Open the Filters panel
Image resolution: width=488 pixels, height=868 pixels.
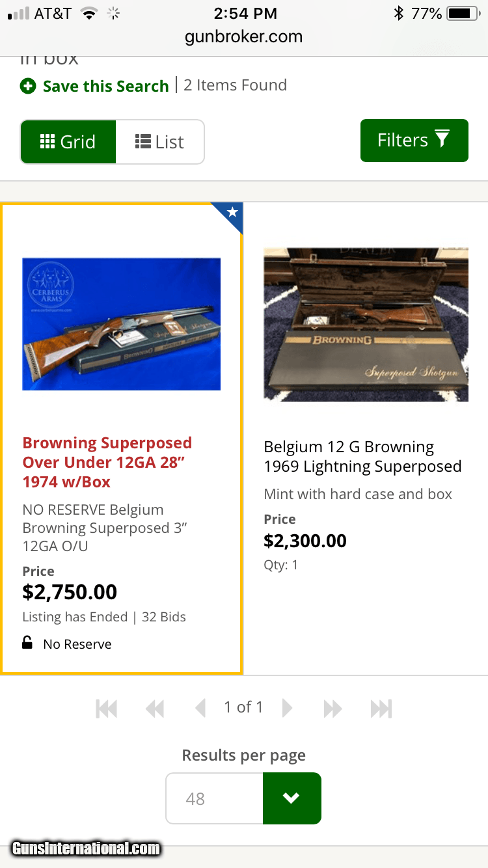[414, 141]
